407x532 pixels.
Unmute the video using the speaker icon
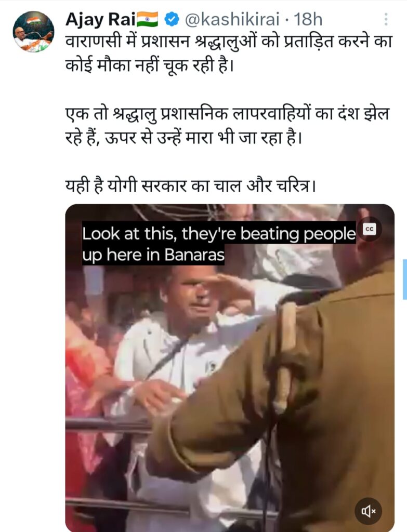pos(369,511)
